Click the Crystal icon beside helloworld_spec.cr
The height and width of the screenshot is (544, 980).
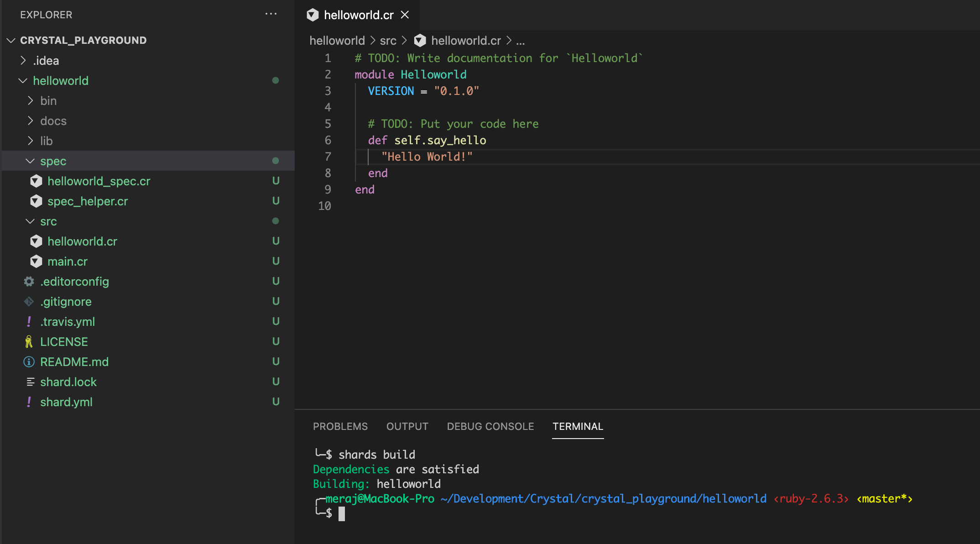(x=36, y=181)
